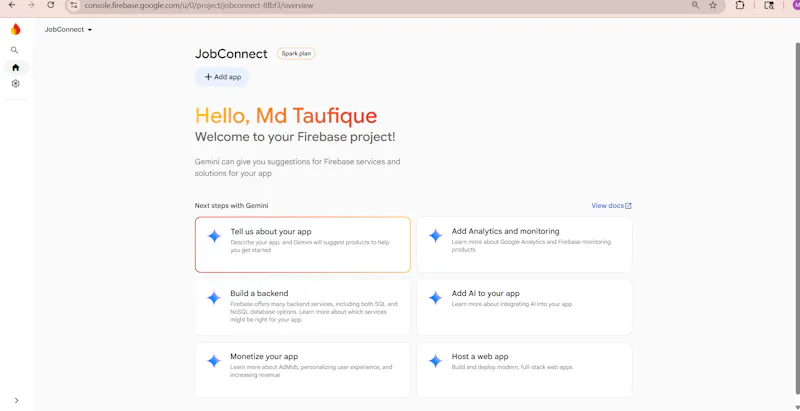800x411 pixels.
Task: Open the Monetize your app card
Action: [x=303, y=370]
